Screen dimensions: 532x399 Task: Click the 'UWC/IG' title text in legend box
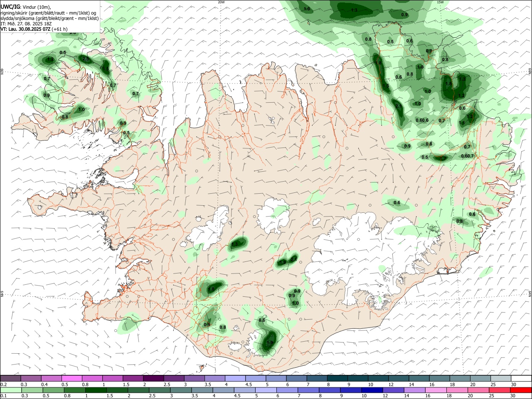[10, 7]
